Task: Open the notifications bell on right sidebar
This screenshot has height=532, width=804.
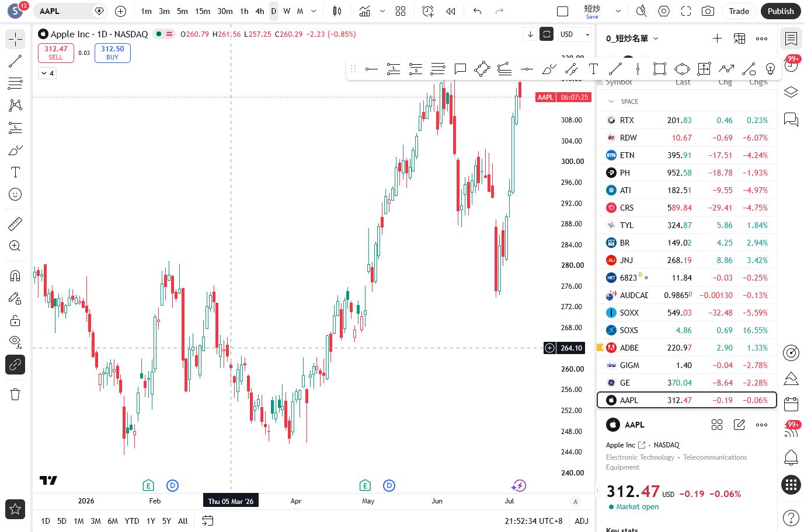Action: (791, 457)
